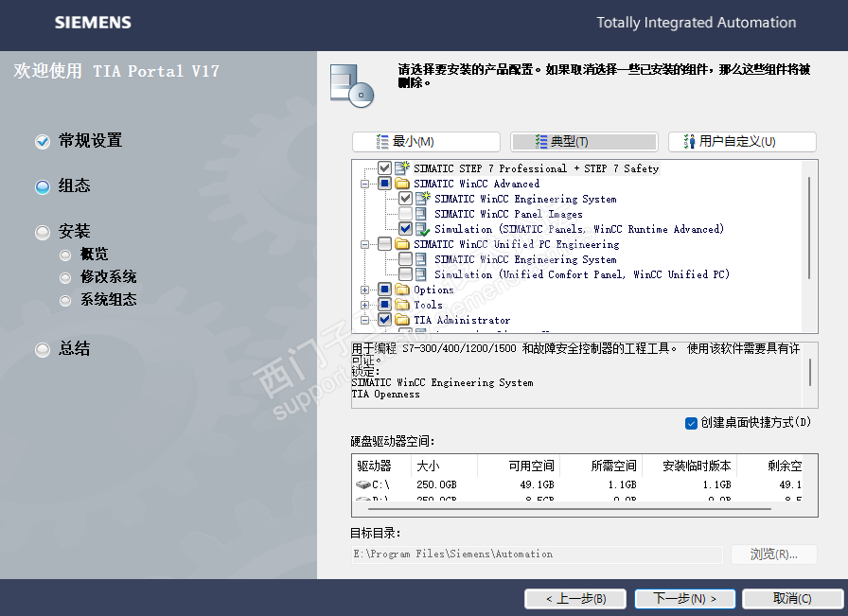Click the Simulation WinCC Runtime Advanced icon

click(x=422, y=229)
